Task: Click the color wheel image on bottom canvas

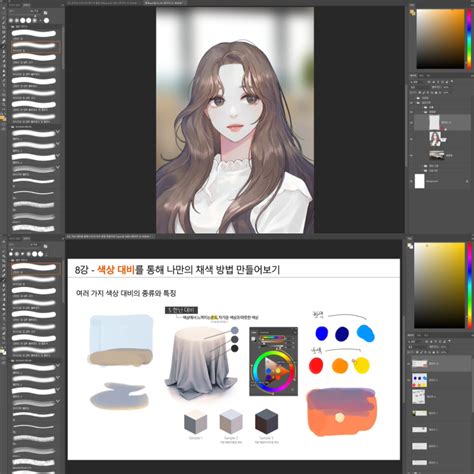Action: (274, 362)
